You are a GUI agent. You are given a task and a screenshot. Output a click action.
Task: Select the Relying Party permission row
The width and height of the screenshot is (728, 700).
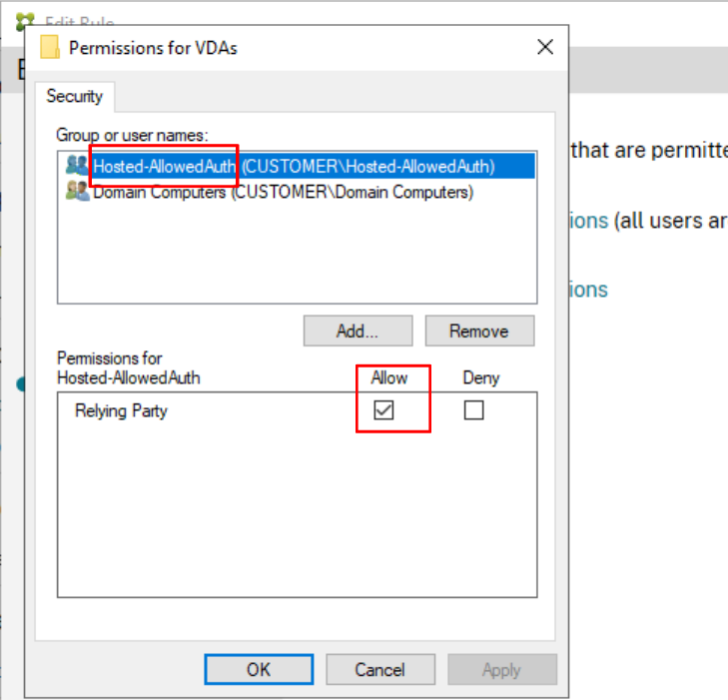point(121,410)
